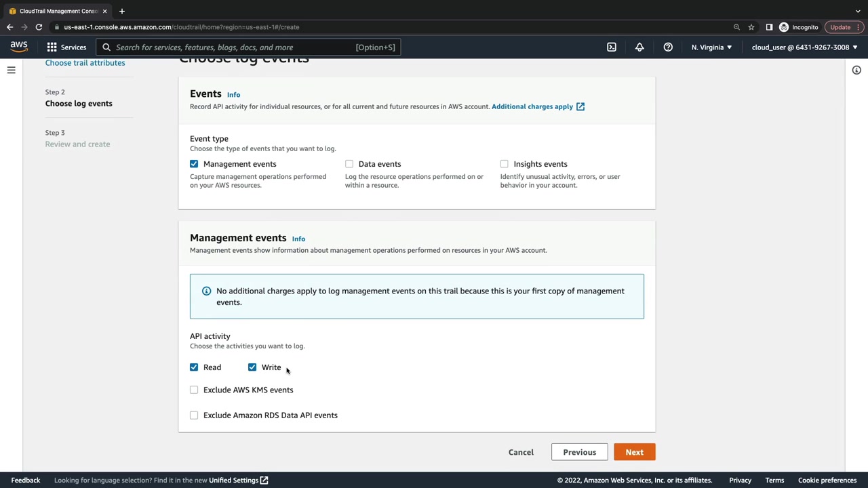Expand the left navigation hamburger menu
This screenshot has height=488, width=868.
coord(11,70)
